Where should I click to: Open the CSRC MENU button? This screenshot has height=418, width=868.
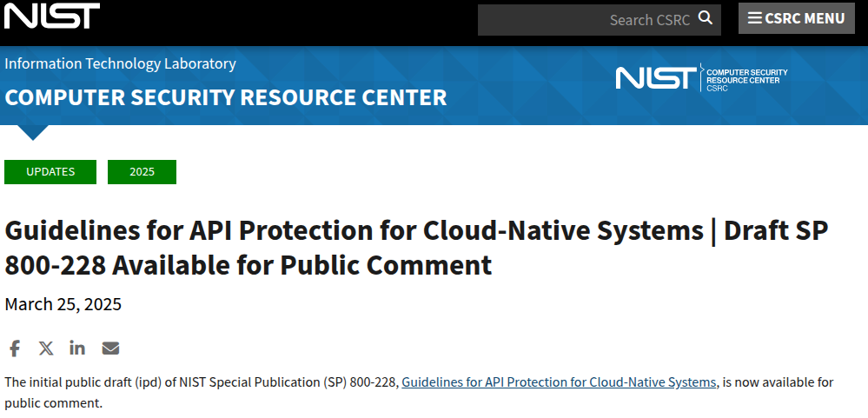[x=797, y=18]
